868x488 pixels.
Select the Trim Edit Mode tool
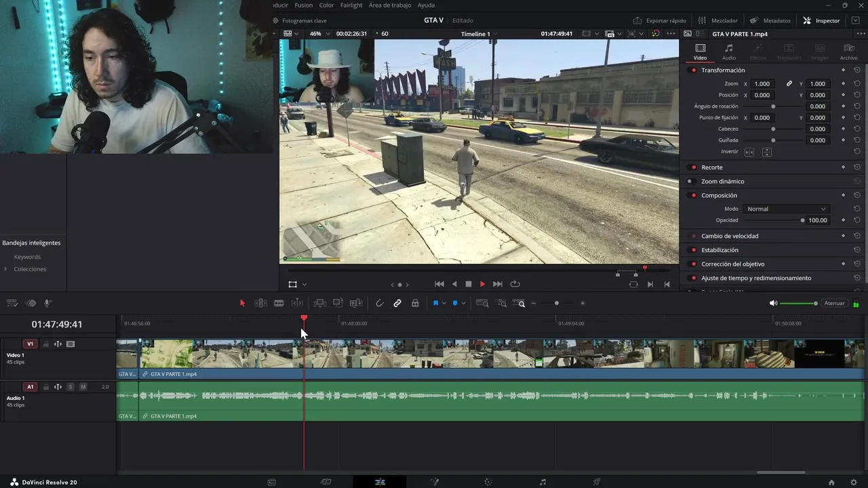[x=260, y=303]
